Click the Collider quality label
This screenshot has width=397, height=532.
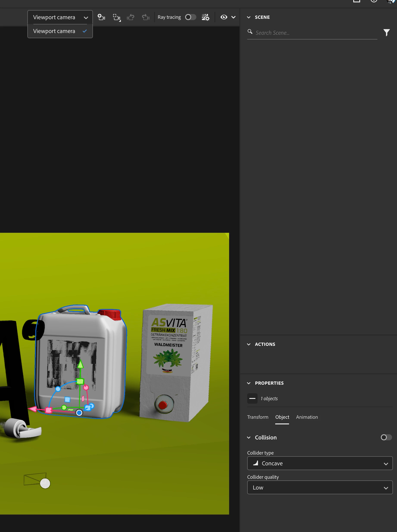pos(263,477)
